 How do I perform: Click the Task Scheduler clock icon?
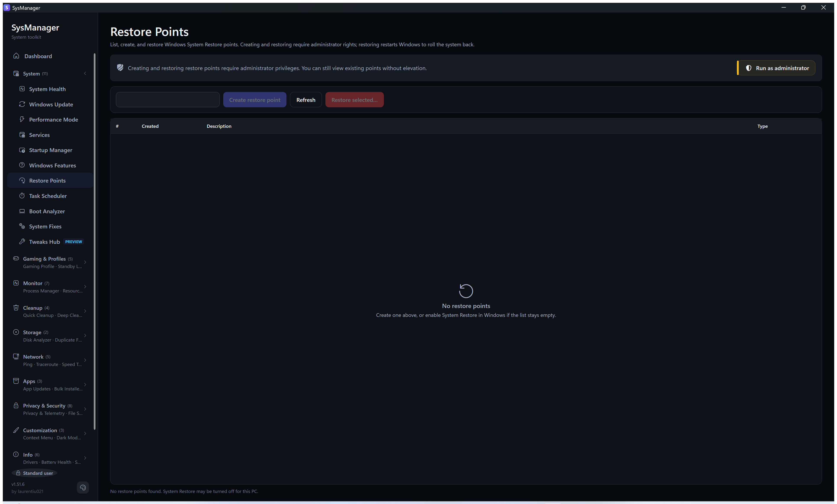pyautogui.click(x=22, y=196)
